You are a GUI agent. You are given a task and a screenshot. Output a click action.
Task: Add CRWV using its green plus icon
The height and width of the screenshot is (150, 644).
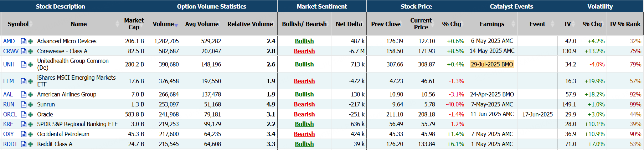(x=31, y=51)
